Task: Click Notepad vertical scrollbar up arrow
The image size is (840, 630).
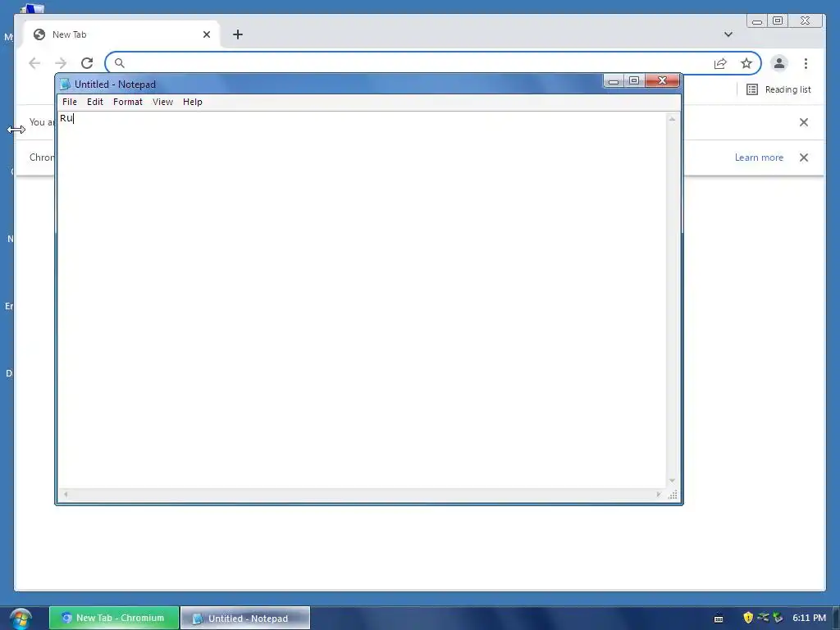Action: pyautogui.click(x=672, y=119)
